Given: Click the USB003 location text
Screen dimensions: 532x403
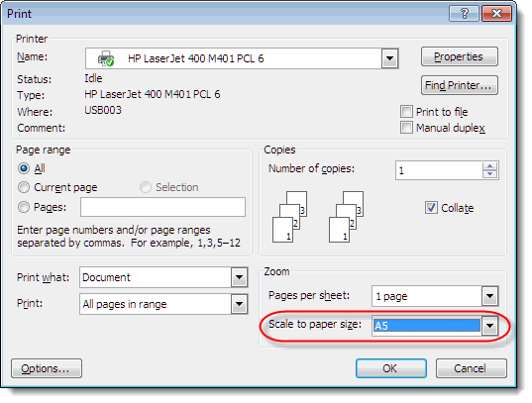Looking at the screenshot, I should click(x=103, y=110).
